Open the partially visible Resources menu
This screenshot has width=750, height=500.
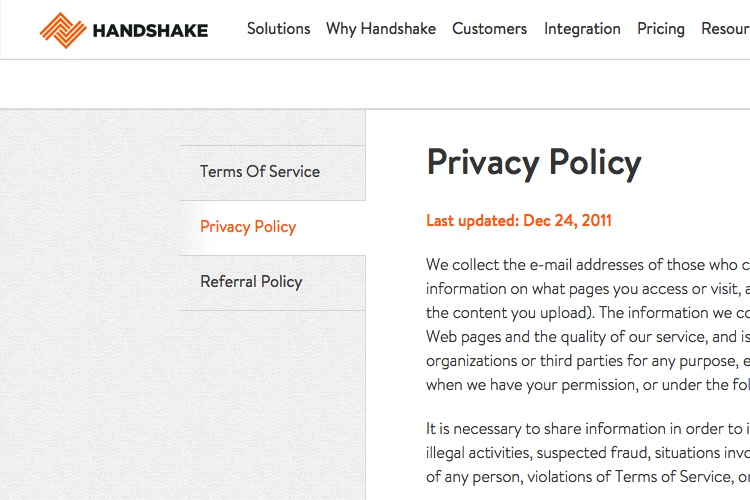coord(725,29)
